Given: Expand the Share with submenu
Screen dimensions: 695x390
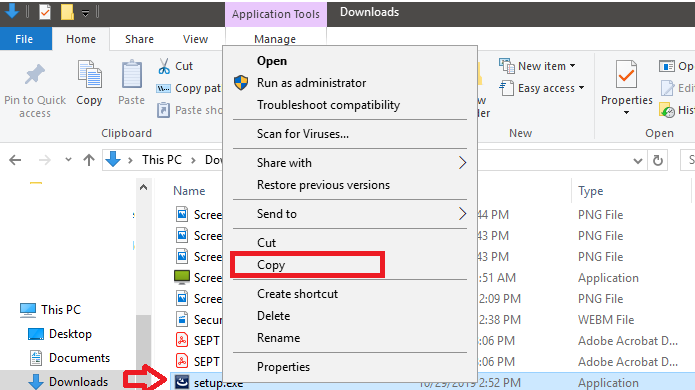Looking at the screenshot, I should pyautogui.click(x=462, y=163).
